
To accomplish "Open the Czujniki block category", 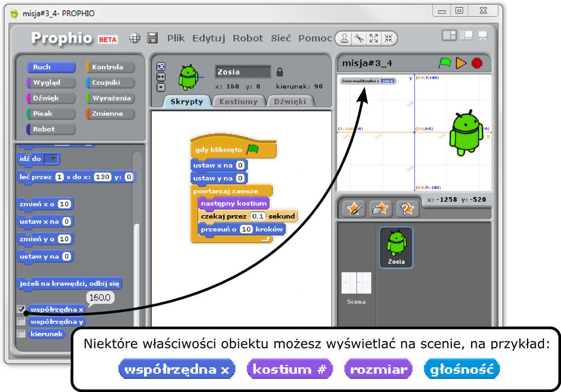I will [110, 83].
